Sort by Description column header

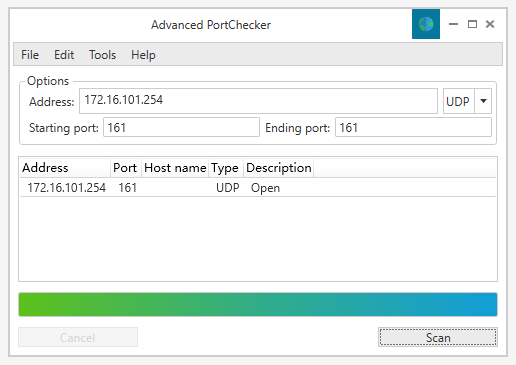[x=278, y=168]
